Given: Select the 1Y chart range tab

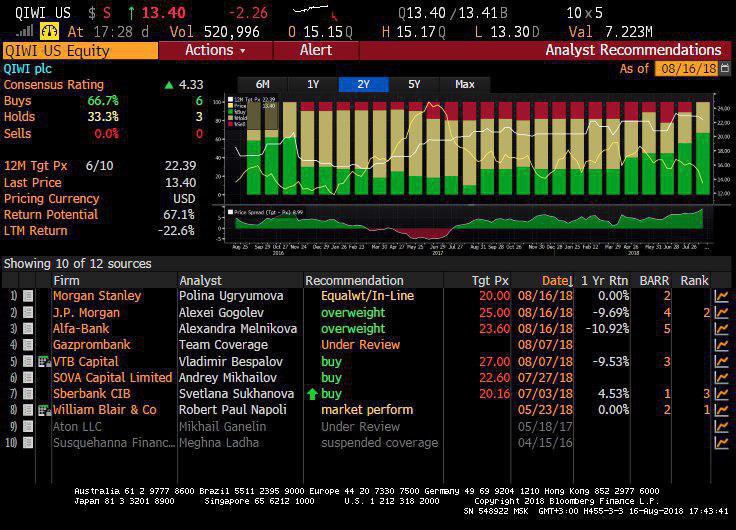Looking at the screenshot, I should click(x=313, y=84).
